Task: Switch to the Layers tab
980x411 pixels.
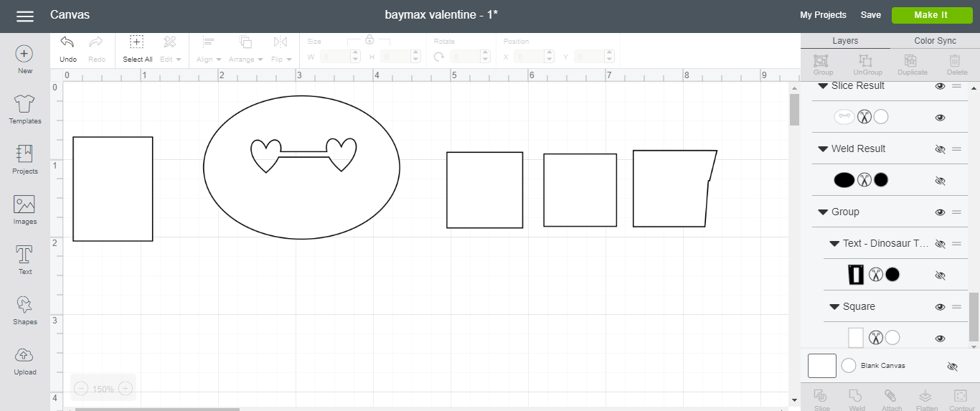Action: [845, 41]
